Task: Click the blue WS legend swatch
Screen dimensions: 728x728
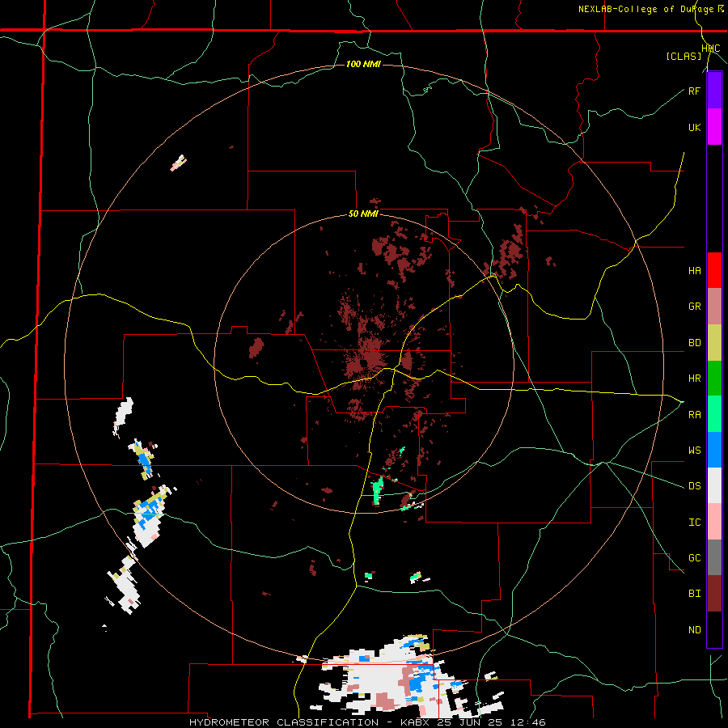Action: tap(714, 450)
